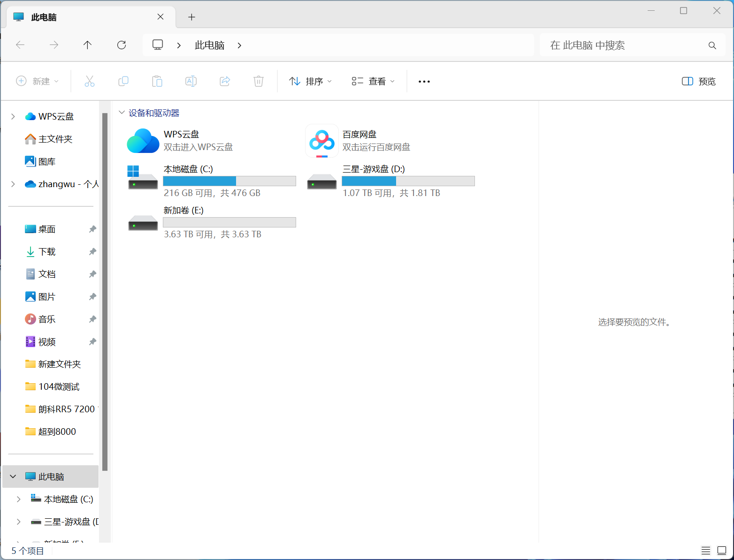Click the Refresh icon in navigation bar
Screen dimensions: 734x560
pyautogui.click(x=122, y=45)
